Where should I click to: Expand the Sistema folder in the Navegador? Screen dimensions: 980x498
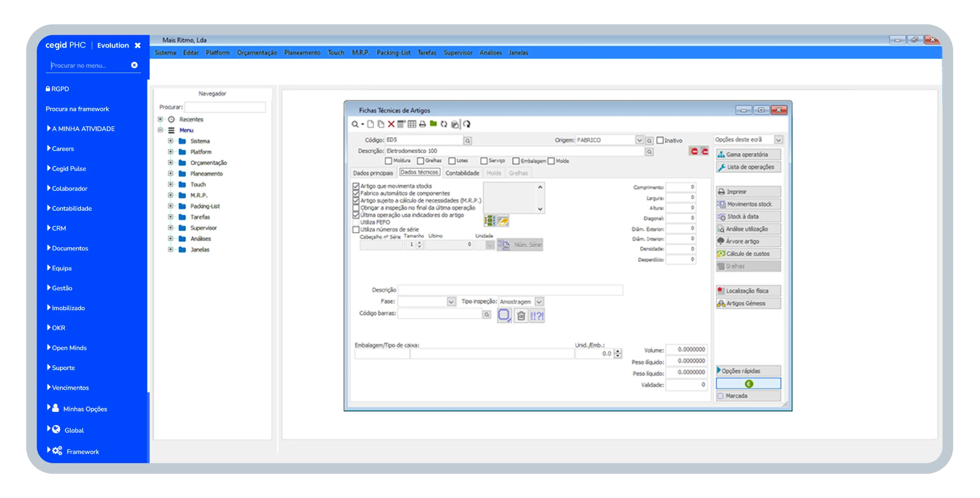(x=170, y=141)
